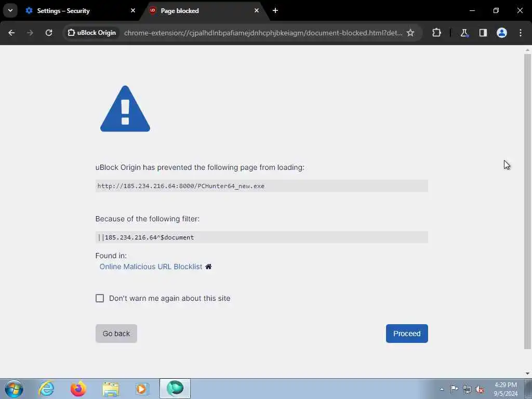Show hidden tray icons arrow
532x399 pixels.
point(442,389)
